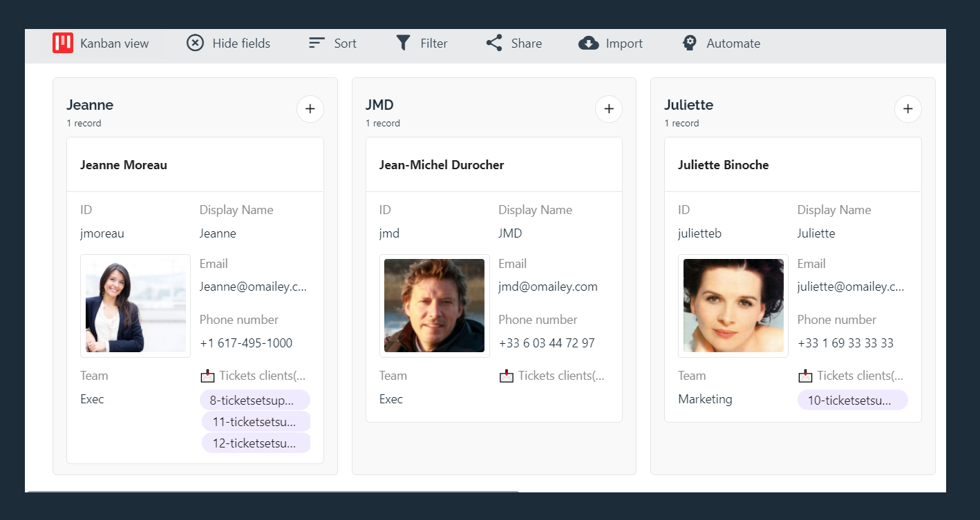The image size is (980, 520).
Task: Click phone number +33 6 03 44 72 97
Action: [x=547, y=343]
